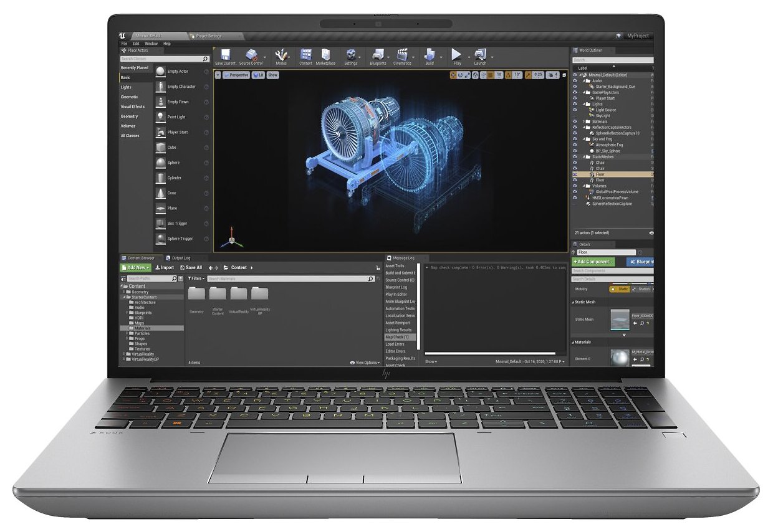Toggle visibility of selected Floor actor
Image resolution: width=773 pixels, height=532 pixels.
(x=575, y=174)
